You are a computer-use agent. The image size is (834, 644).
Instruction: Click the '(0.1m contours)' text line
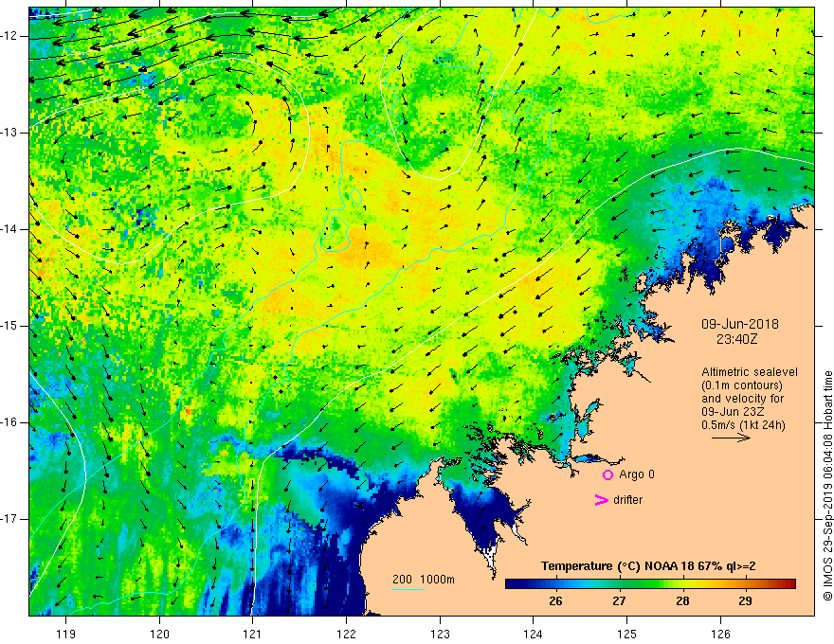coord(742,385)
